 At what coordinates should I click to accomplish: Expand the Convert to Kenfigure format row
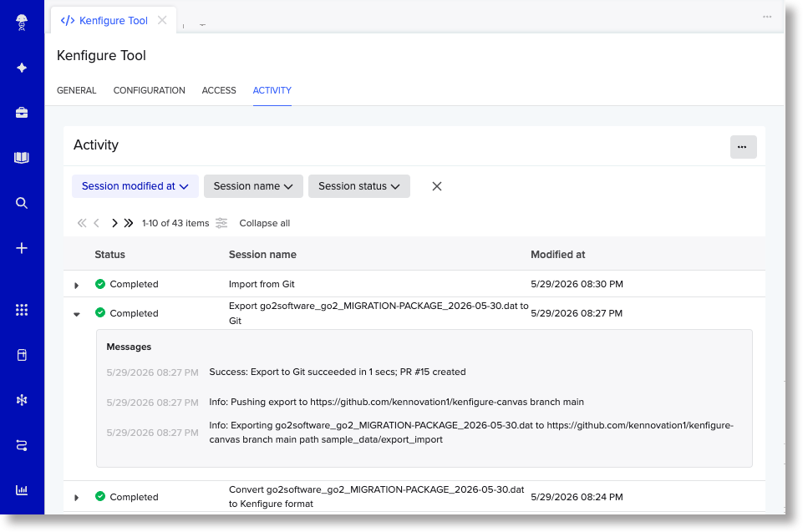pos(76,497)
